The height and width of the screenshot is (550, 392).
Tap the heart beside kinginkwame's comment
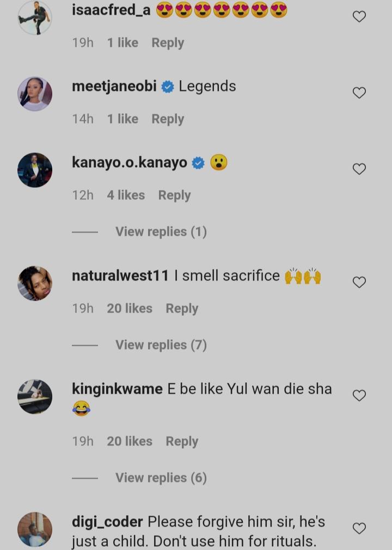pos(359,396)
